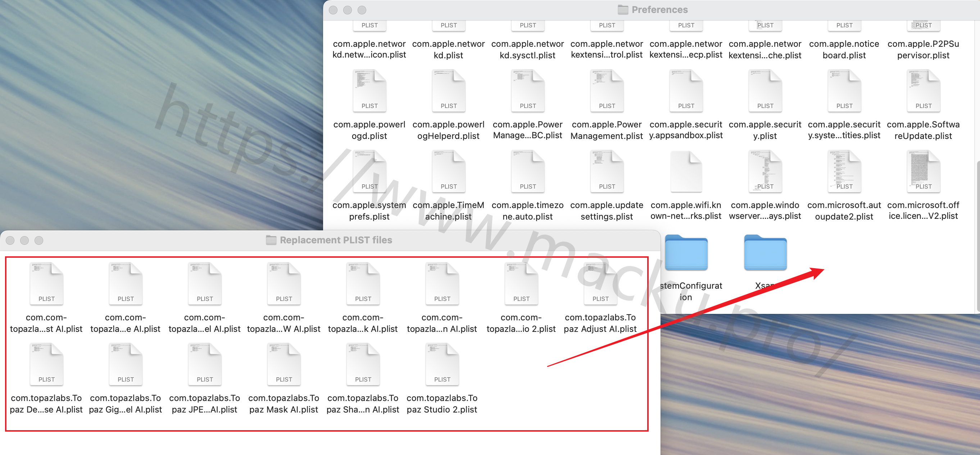Select Topaz De...se AI.plist file icon
980x455 pixels.
coord(46,364)
